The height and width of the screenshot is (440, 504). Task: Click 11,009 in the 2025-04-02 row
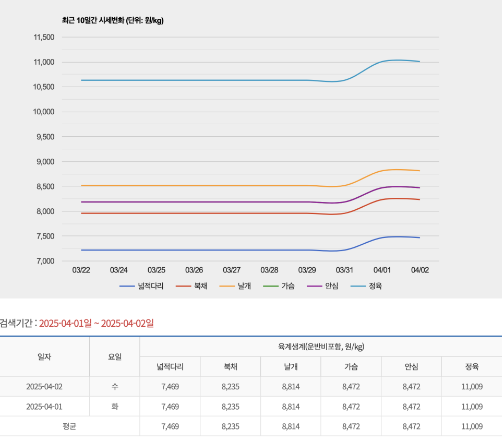tap(472, 387)
